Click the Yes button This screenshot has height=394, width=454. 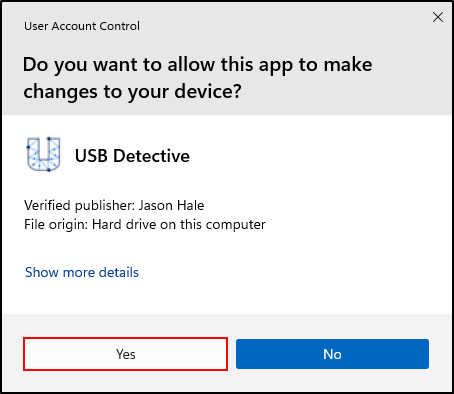click(125, 354)
